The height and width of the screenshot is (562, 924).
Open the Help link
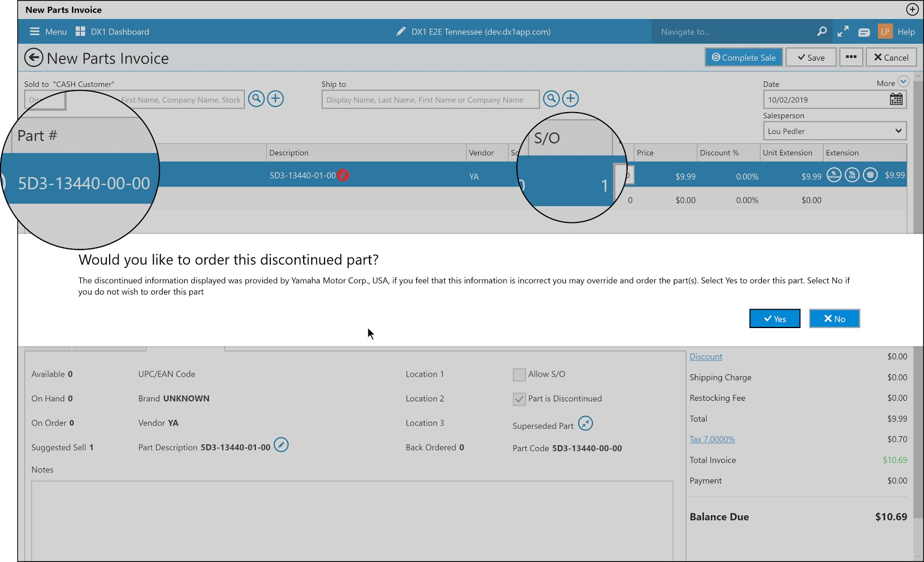point(906,32)
